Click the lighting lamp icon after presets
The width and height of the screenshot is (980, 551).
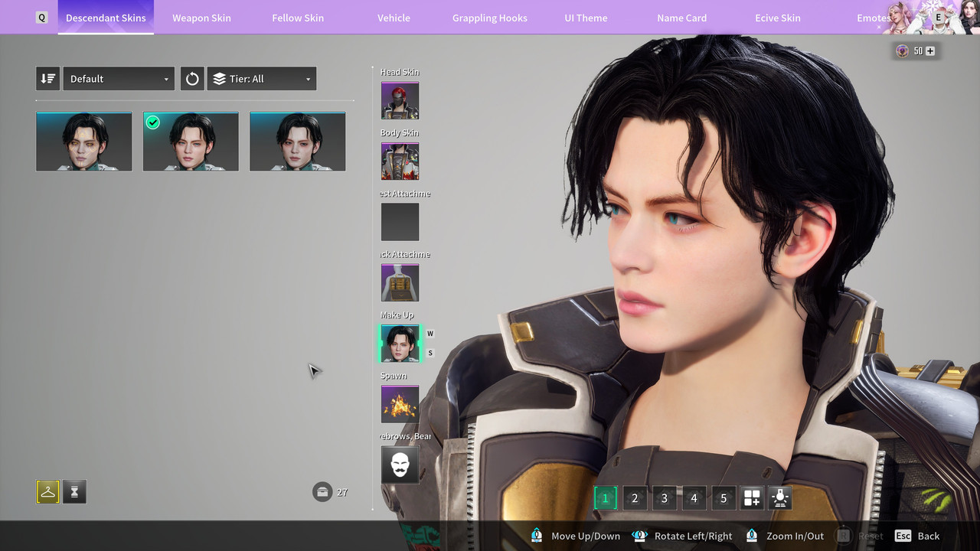(780, 498)
